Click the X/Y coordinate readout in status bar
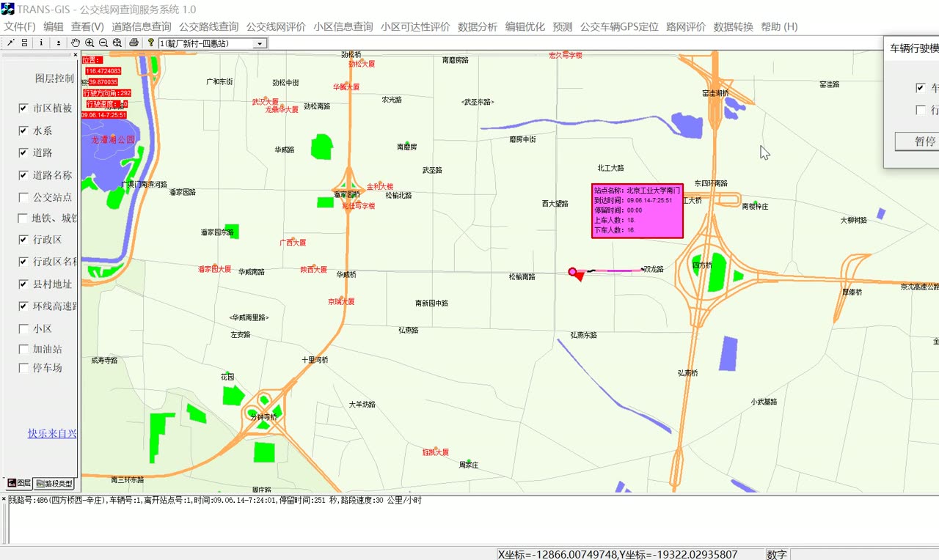 click(x=618, y=555)
